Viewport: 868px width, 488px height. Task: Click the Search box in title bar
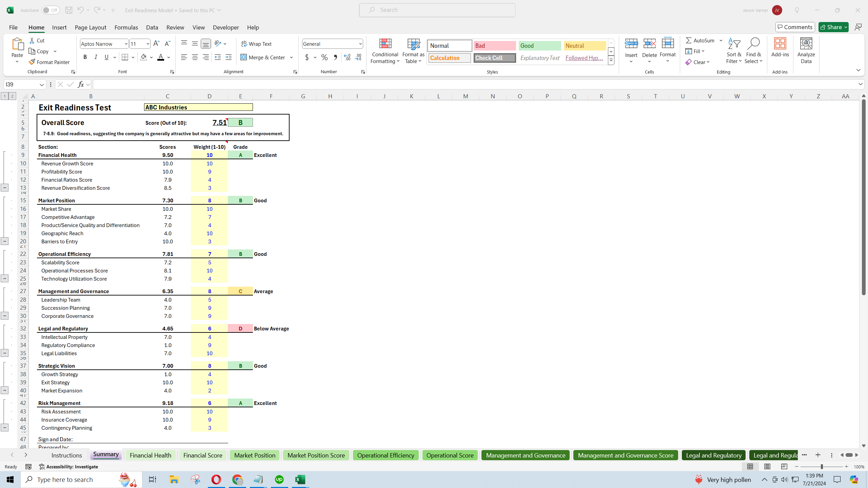[437, 10]
